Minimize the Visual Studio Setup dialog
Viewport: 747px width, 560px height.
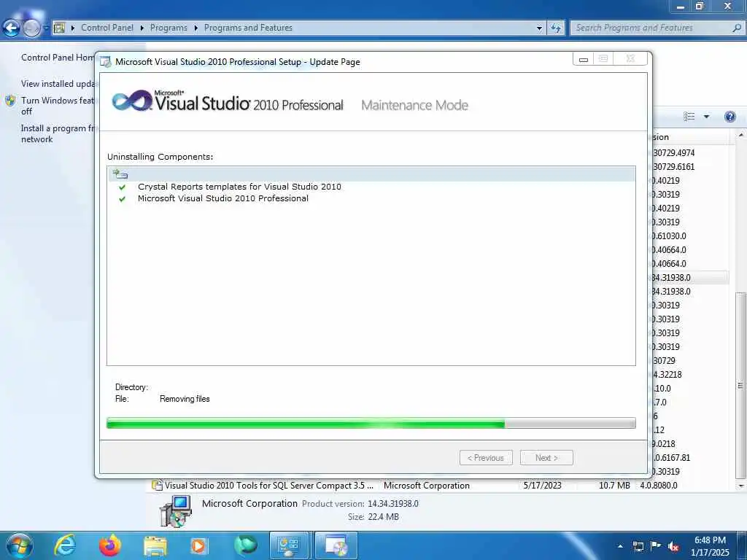pos(583,59)
